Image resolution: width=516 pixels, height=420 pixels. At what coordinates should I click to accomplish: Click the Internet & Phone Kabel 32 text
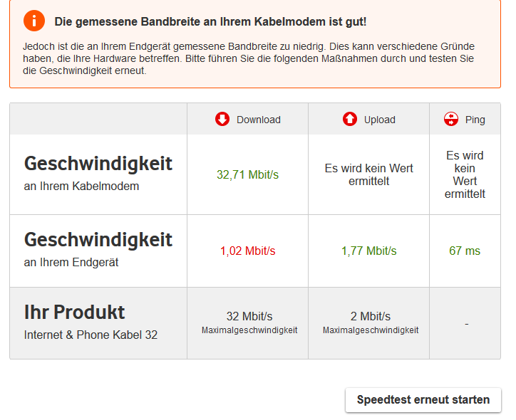click(x=91, y=335)
